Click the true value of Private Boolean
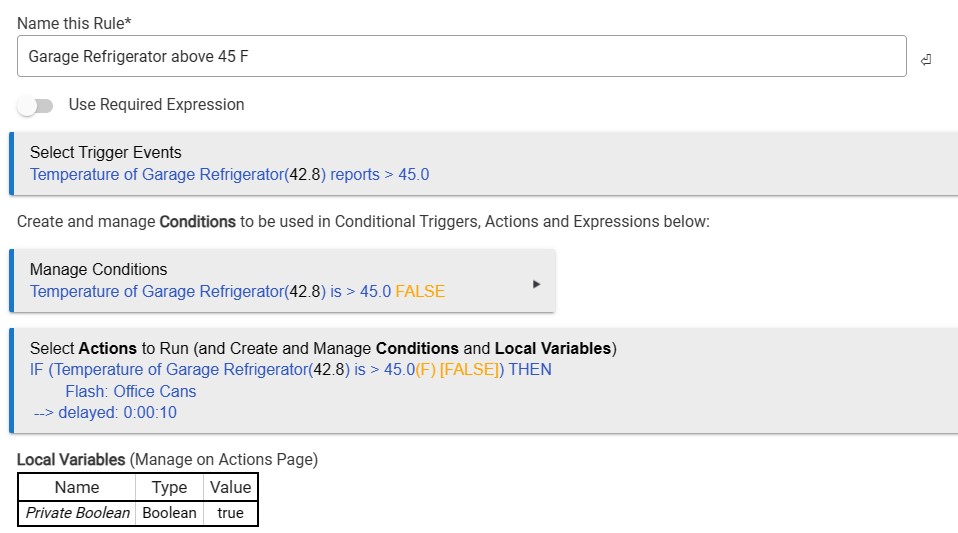The image size is (958, 533). click(230, 512)
